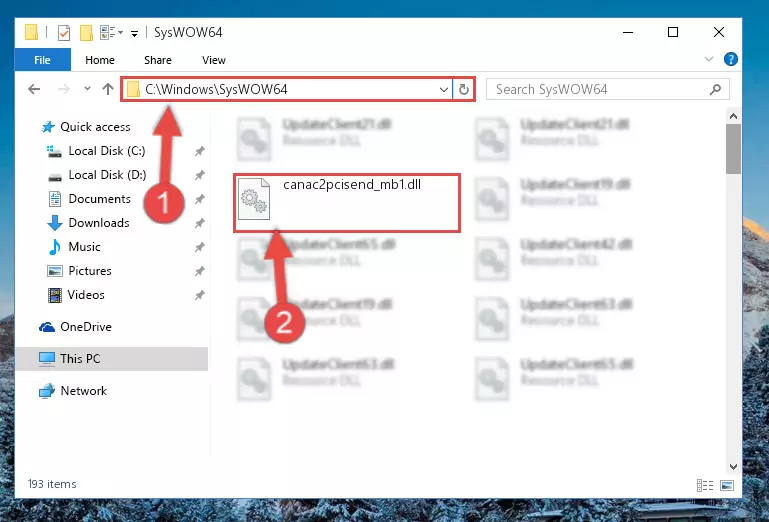769x522 pixels.
Task: Open Local Disk (D:) in sidebar
Action: coord(107,175)
